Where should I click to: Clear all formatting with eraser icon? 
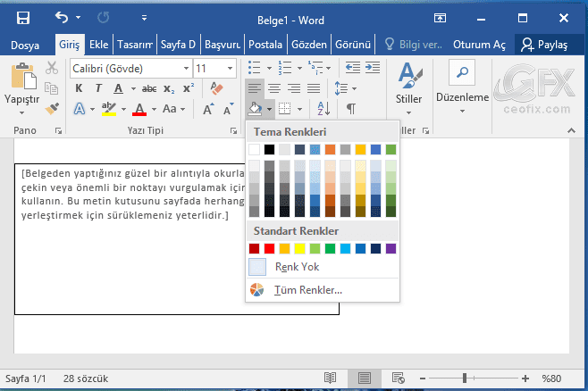pyautogui.click(x=216, y=88)
